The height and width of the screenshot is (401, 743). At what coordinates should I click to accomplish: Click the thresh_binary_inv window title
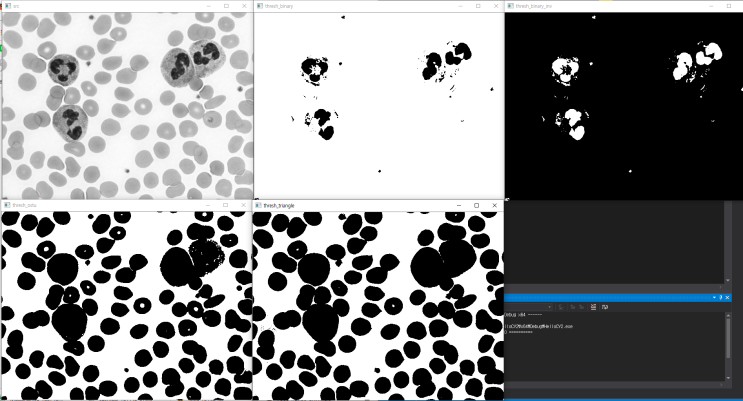(x=534, y=6)
